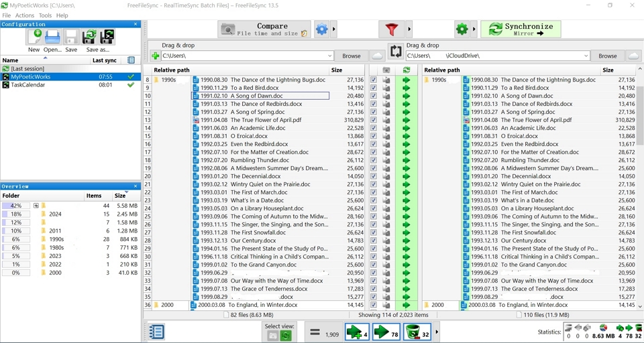Click the Save as batch job icon
The image size is (644, 343).
click(x=107, y=38)
